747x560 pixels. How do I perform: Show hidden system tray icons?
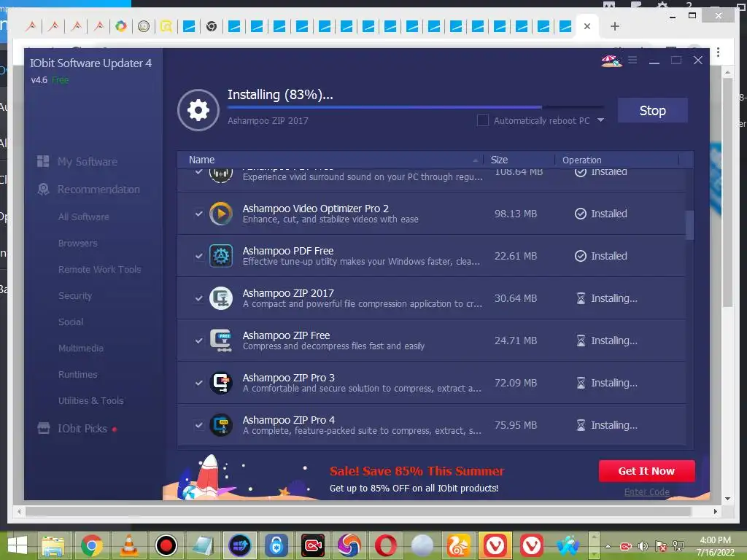coord(608,545)
